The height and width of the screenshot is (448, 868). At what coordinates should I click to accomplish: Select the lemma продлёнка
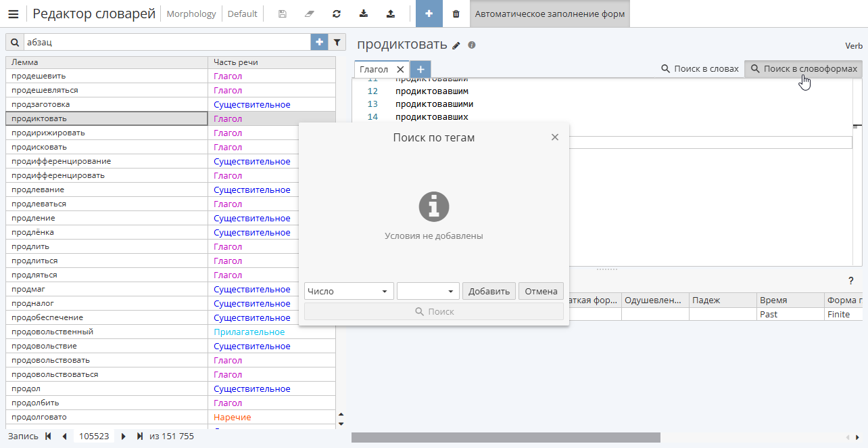coord(106,232)
